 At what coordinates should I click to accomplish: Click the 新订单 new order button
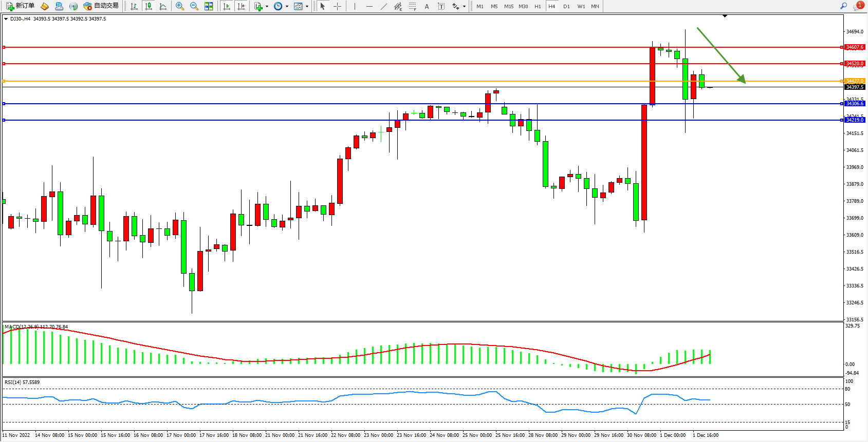tap(21, 6)
